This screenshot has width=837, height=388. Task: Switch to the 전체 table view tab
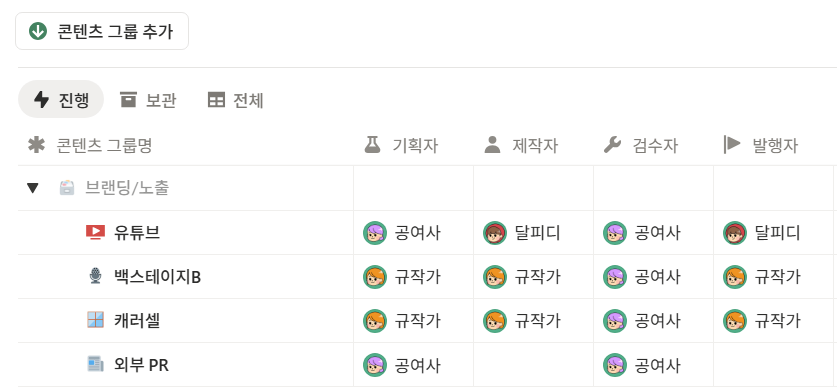(x=235, y=100)
